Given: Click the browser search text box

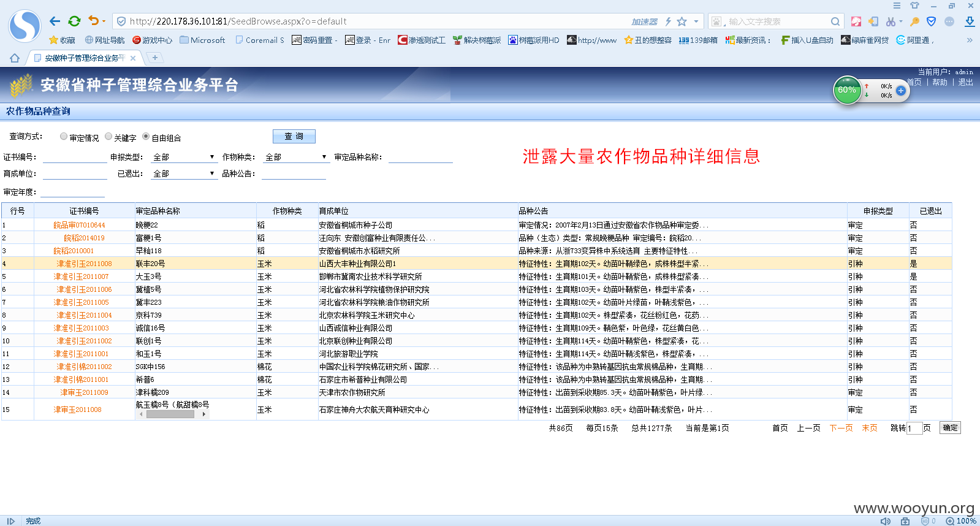Looking at the screenshot, I should [777, 21].
